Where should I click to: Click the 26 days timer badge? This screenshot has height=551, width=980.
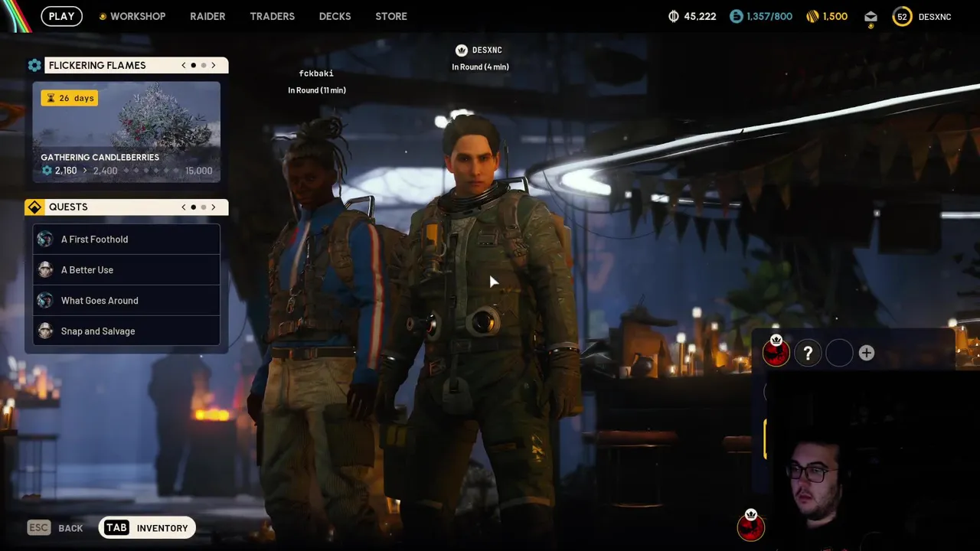[70, 98]
